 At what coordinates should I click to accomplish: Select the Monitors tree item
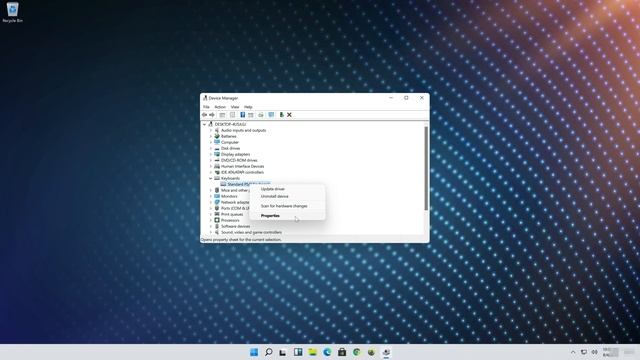(229, 196)
